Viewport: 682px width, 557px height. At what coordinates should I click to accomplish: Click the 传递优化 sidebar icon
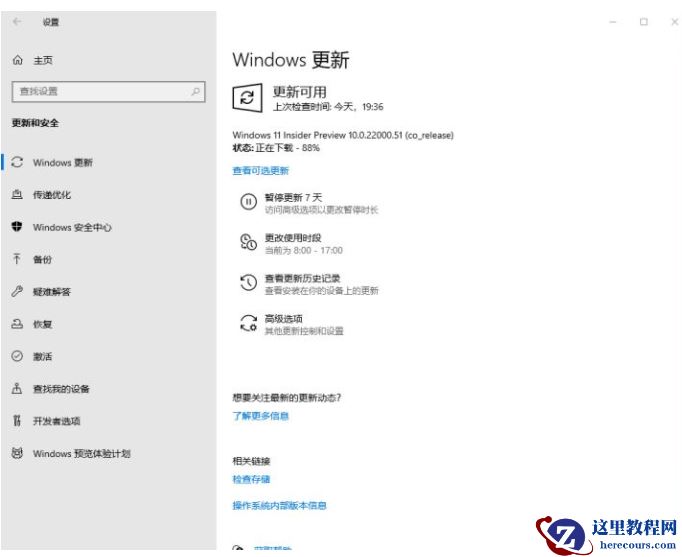point(17,194)
